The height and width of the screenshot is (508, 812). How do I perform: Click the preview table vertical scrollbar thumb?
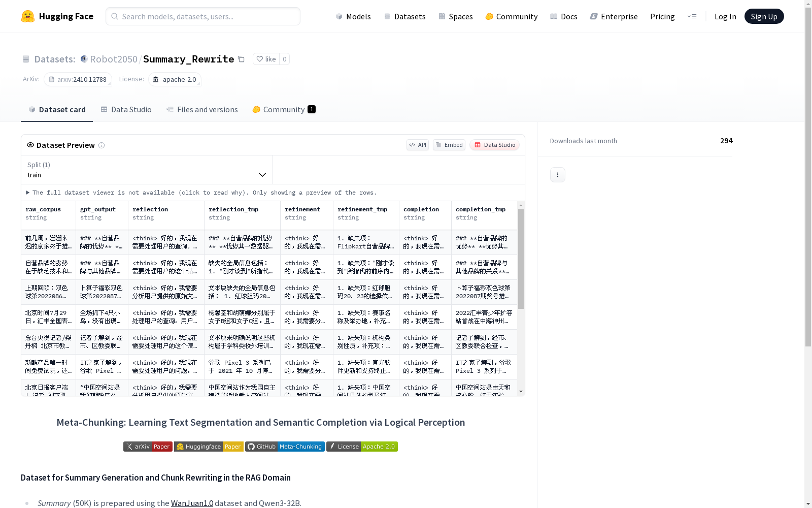(521, 259)
